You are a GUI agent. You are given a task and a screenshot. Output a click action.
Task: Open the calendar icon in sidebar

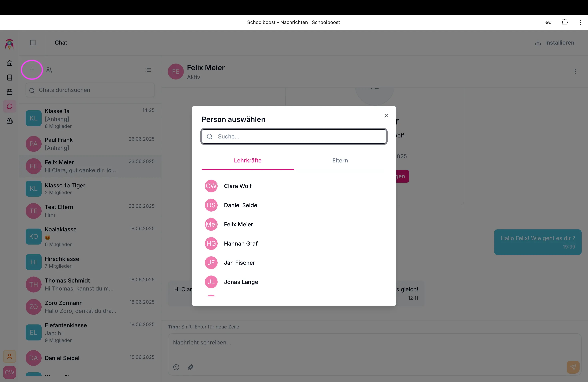[10, 92]
